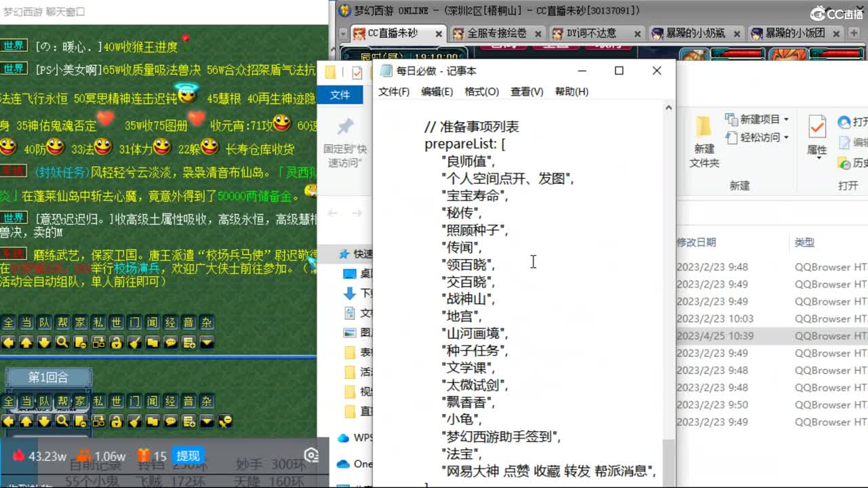Viewport: 868px width, 488px height.
Task: Click the folder icon in the upper chat toolbar
Action: (153, 342)
